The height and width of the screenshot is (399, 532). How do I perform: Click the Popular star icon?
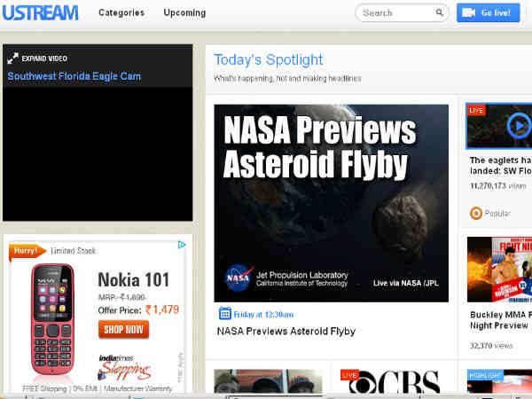tap(475, 214)
